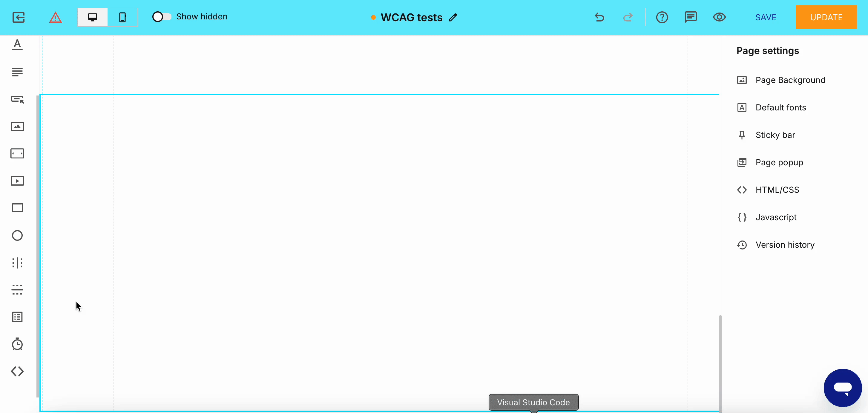Viewport: 868px width, 413px height.
Task: Open the comments panel in the header
Action: (691, 17)
